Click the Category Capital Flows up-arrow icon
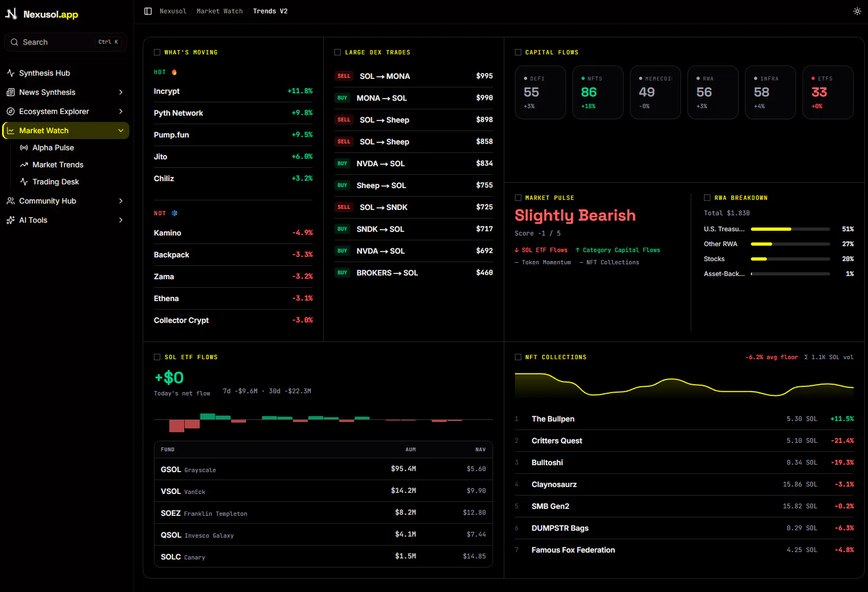The image size is (868, 592). (577, 250)
